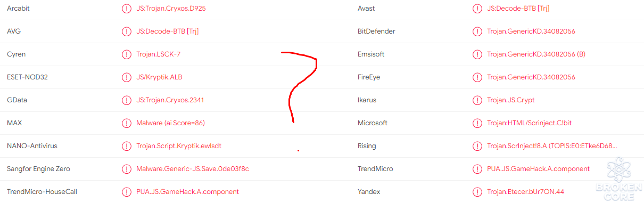Select the Trojan.GenericKD.34082056 (B) Emsisoft result
644x202 pixels.
click(536, 54)
